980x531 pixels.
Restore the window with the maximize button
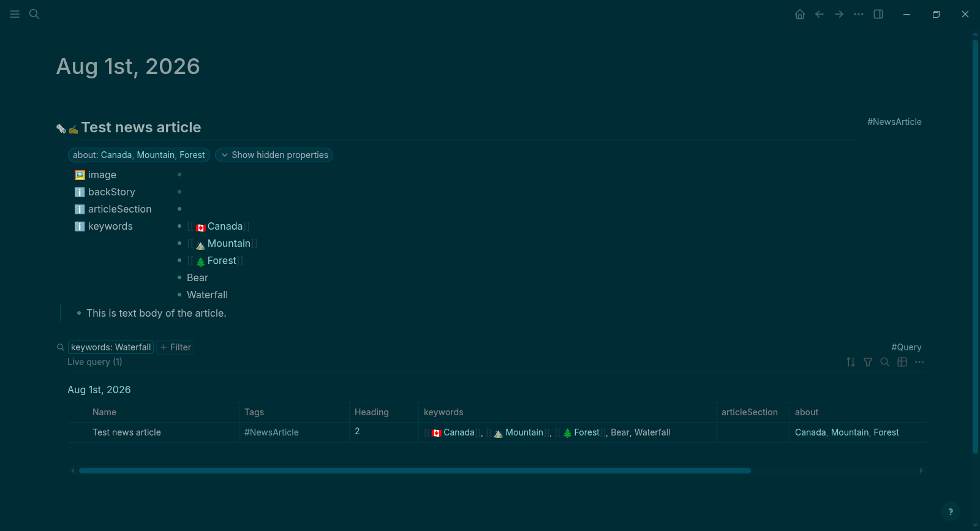pos(936,14)
